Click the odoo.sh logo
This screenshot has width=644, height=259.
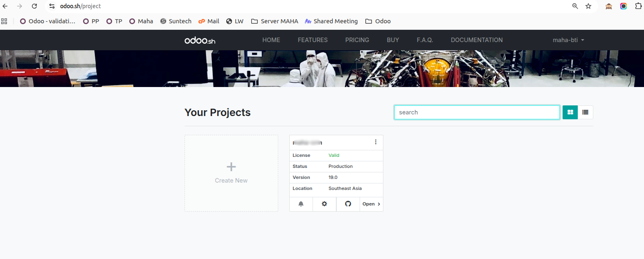coord(200,40)
